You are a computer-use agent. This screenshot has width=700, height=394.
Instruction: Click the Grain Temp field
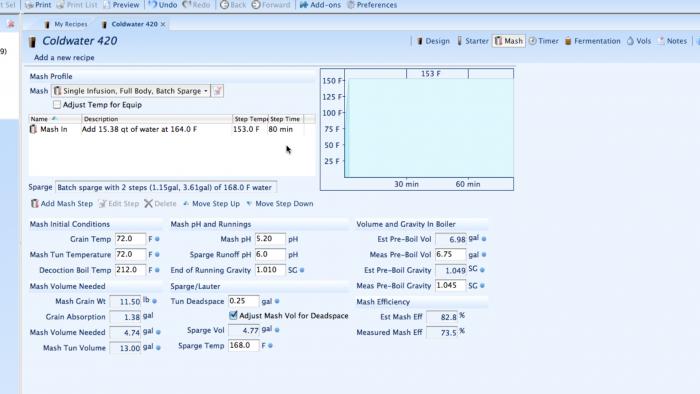click(x=130, y=239)
